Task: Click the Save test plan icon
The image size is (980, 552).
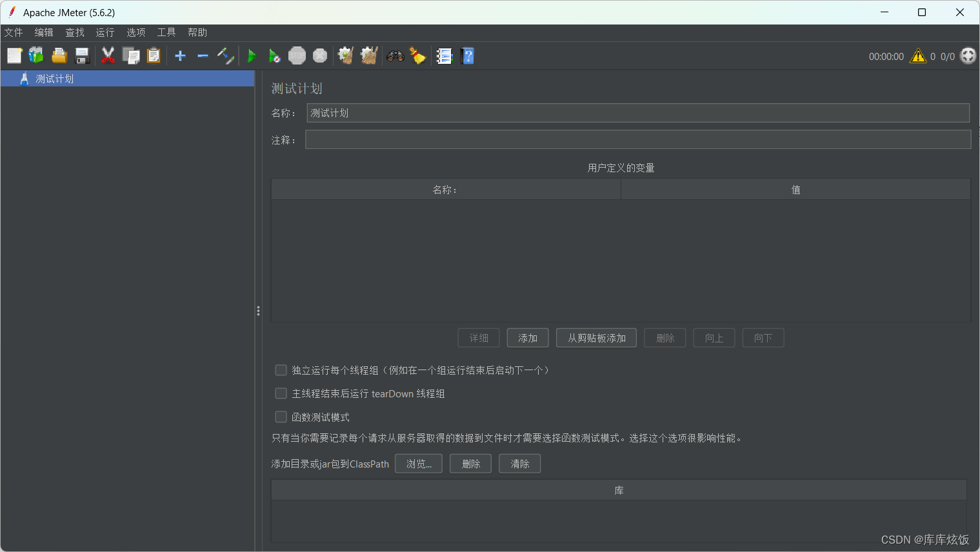Action: [81, 55]
